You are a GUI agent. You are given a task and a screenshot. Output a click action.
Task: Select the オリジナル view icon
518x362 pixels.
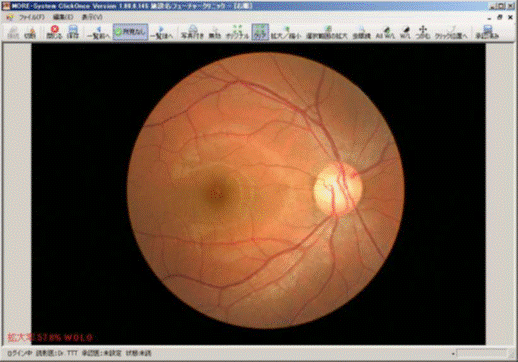(237, 32)
